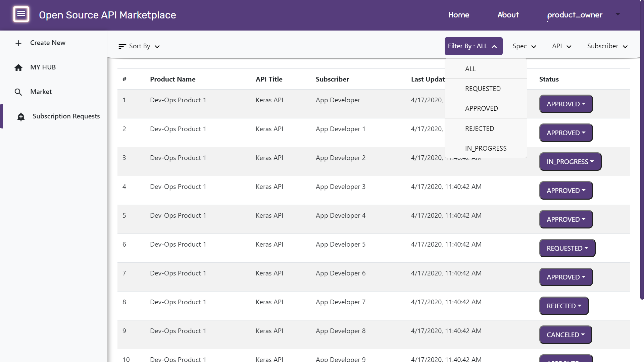Select REQUESTED from the filter menu
Viewport: 644px width, 362px height.
tap(483, 89)
